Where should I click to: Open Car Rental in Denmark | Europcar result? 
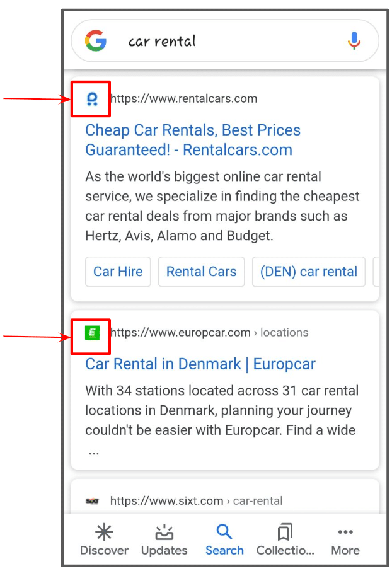(x=200, y=364)
